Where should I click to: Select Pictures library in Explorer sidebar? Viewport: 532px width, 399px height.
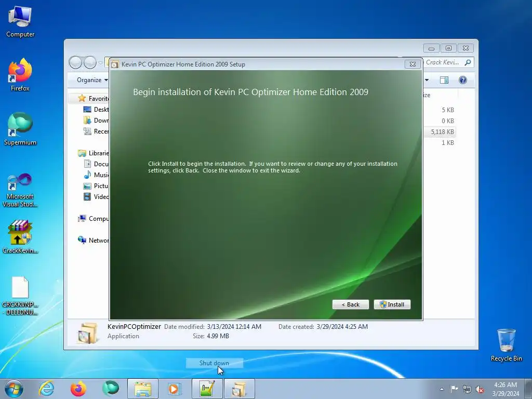[96, 186]
